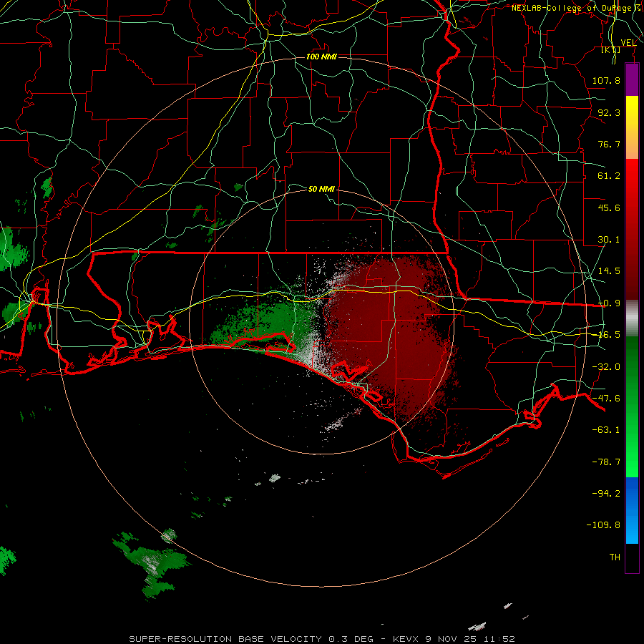Click the -0.9 scale value
Image resolution: width=644 pixels, height=644 pixels.
click(609, 303)
